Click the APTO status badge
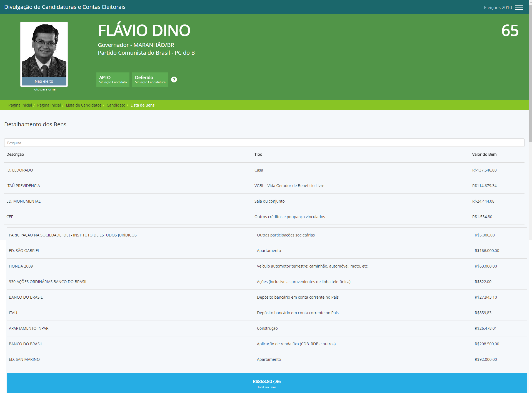Image resolution: width=532 pixels, height=393 pixels. 113,79
